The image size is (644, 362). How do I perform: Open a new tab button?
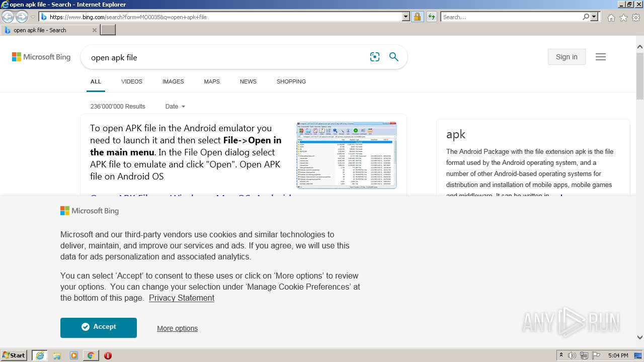(108, 30)
